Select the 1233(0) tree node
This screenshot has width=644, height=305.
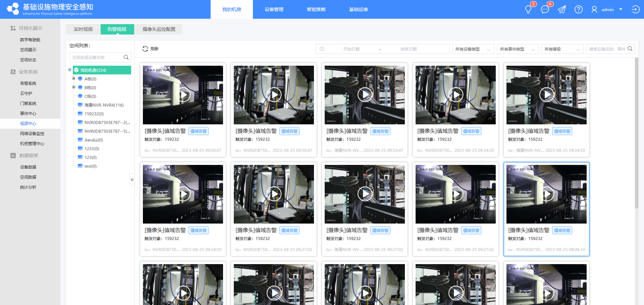(92, 148)
